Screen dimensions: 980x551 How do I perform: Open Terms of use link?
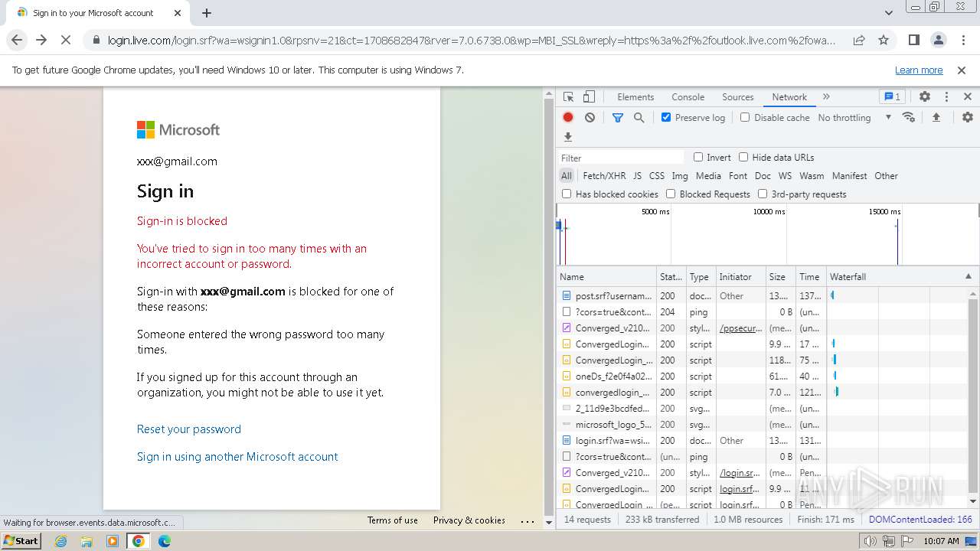pos(393,520)
